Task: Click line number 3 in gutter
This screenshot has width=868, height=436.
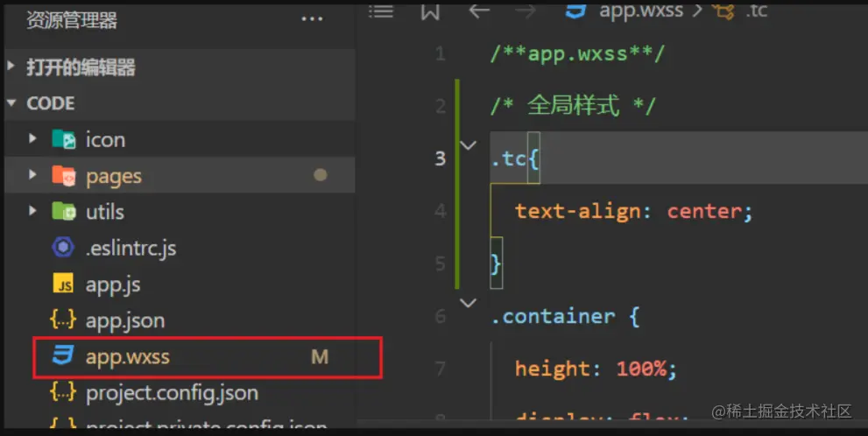Action: click(440, 158)
